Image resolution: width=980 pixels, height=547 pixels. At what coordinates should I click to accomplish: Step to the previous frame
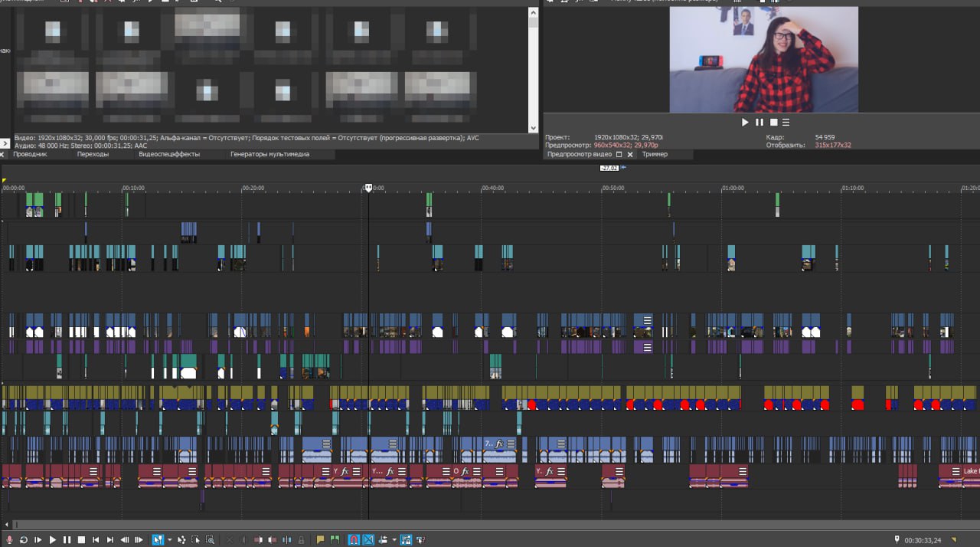[x=125, y=539]
